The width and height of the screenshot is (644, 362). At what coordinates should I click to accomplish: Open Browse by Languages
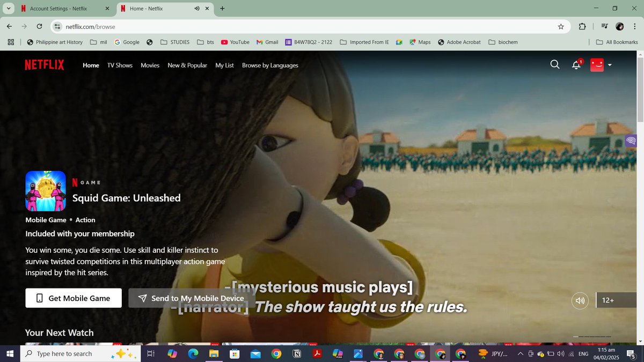click(270, 65)
